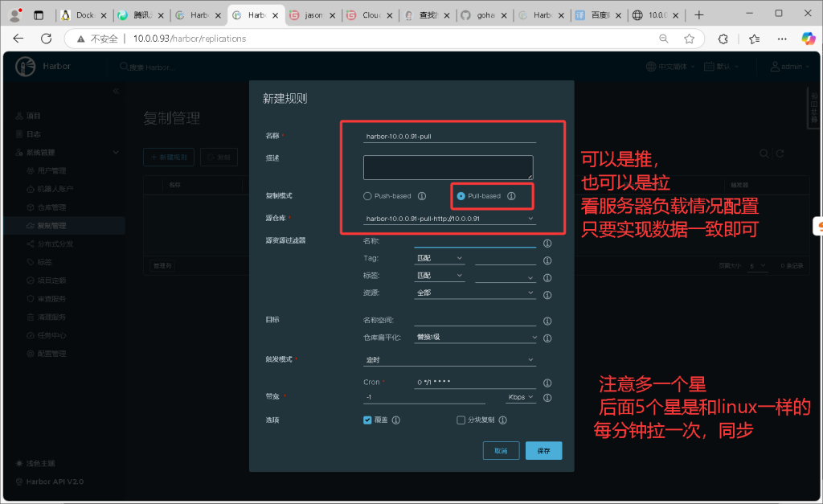This screenshot has height=504, width=823.
Task: Click info icon beside Pull-based option
Action: 511,196
